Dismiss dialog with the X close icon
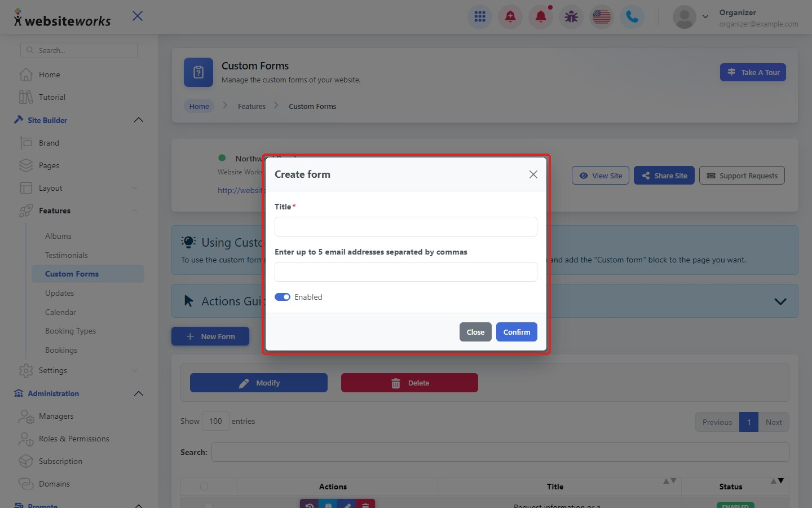 [533, 174]
